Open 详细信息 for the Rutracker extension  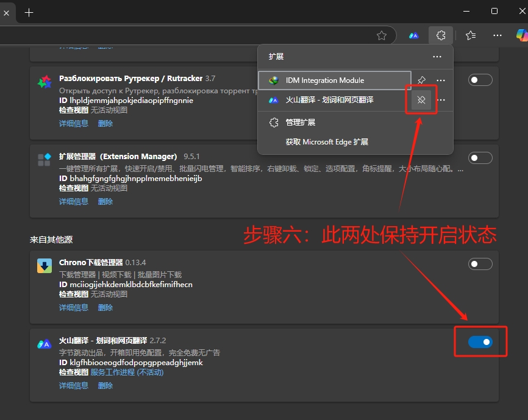(x=74, y=124)
